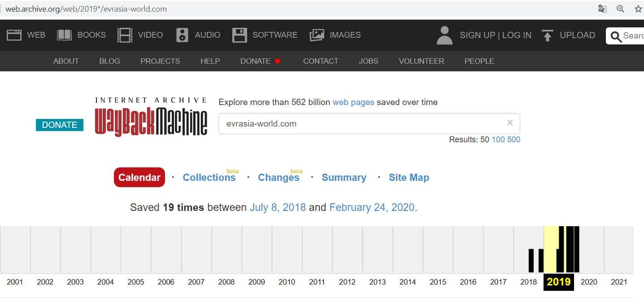Click WEB label in top navigation
Screen dimensions: 644x298
(36, 35)
